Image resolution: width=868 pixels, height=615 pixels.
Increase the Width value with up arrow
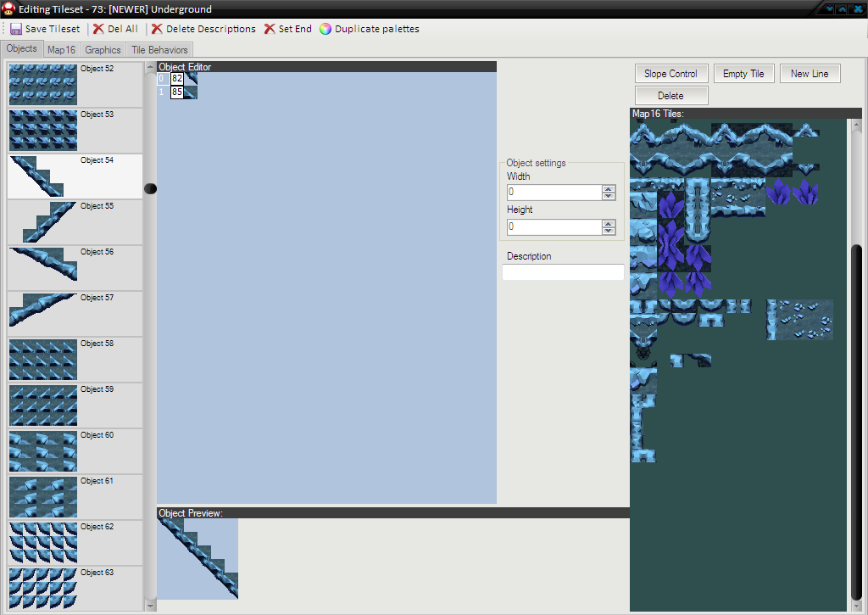pyautogui.click(x=608, y=189)
